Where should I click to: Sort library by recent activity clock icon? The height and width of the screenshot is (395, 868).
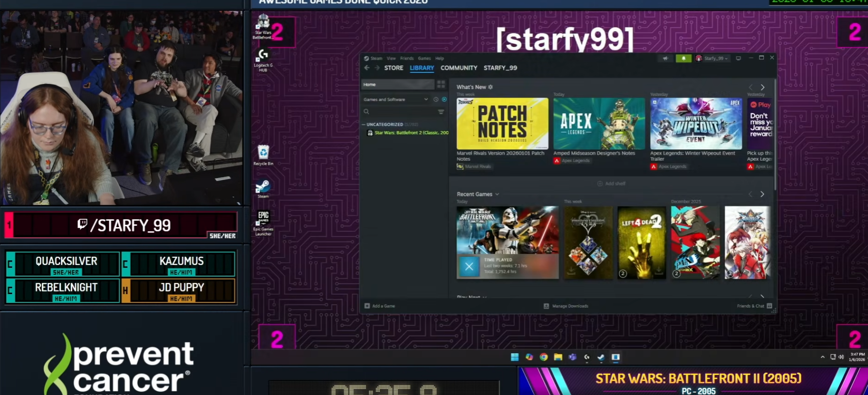coord(436,99)
